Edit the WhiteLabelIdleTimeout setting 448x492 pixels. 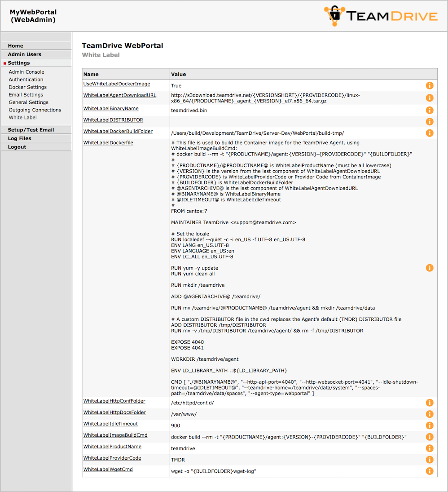[110, 424]
